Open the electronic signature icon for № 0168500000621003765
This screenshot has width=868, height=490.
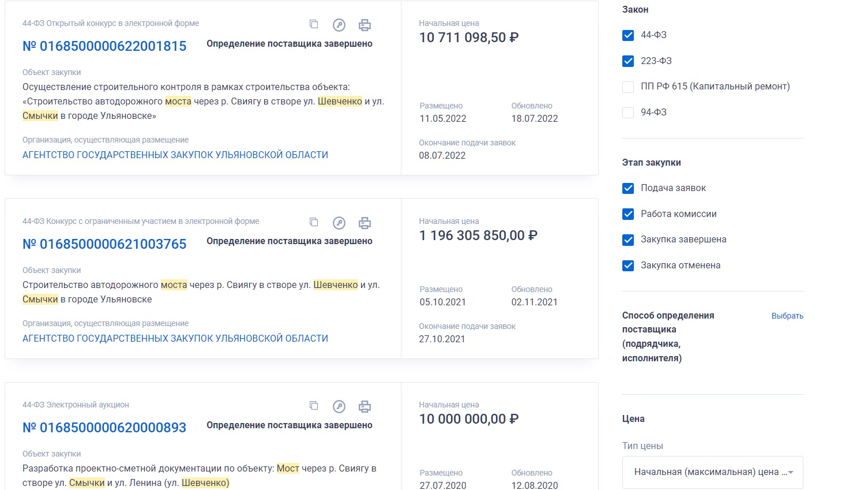click(339, 223)
